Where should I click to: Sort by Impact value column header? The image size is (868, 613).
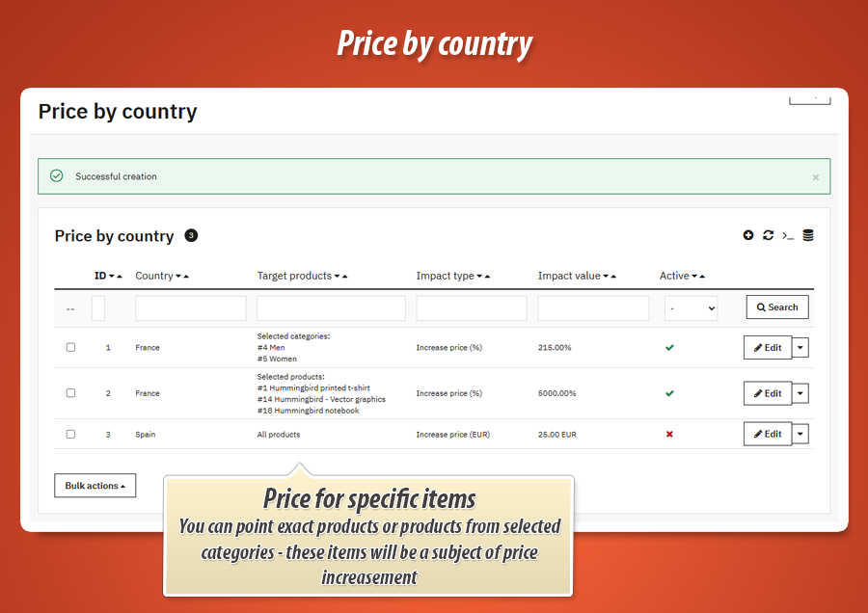569,276
